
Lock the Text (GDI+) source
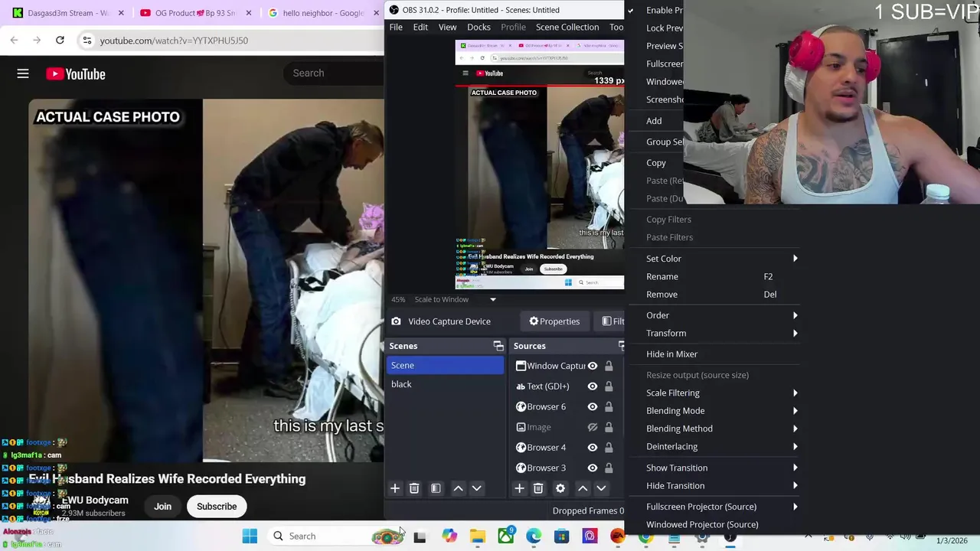pos(609,386)
